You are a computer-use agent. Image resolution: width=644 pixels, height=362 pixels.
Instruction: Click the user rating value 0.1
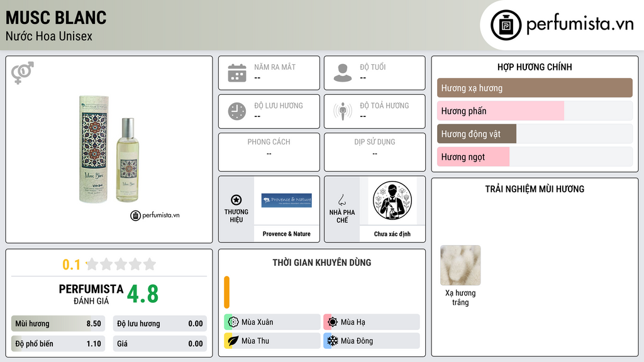tap(72, 265)
